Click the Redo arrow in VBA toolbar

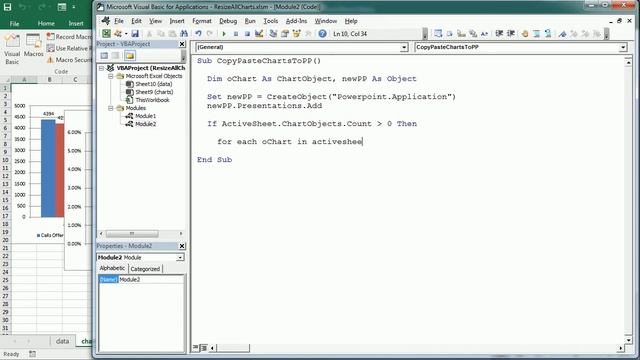[x=210, y=34]
